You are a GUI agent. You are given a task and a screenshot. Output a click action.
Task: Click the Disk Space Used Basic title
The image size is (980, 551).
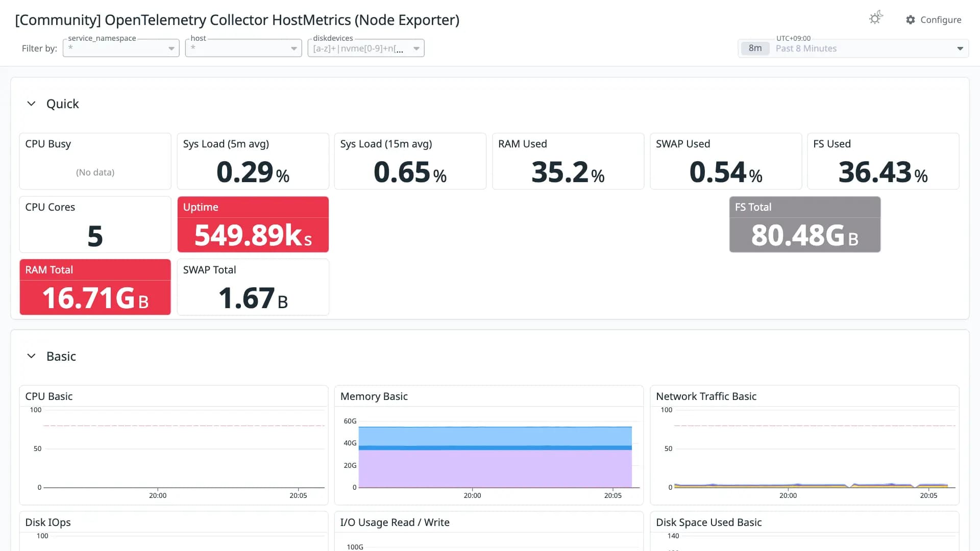[x=708, y=522]
